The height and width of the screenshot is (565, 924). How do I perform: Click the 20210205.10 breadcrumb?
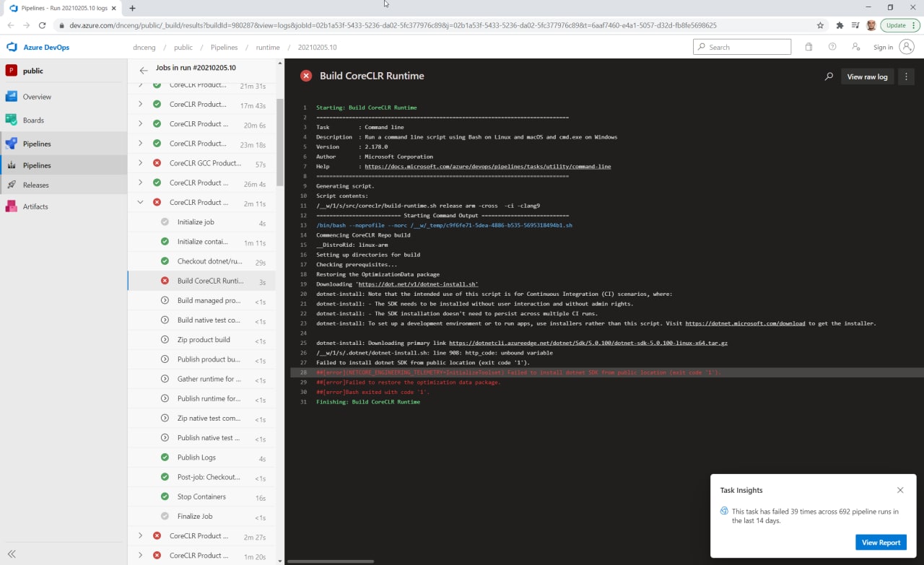point(317,47)
